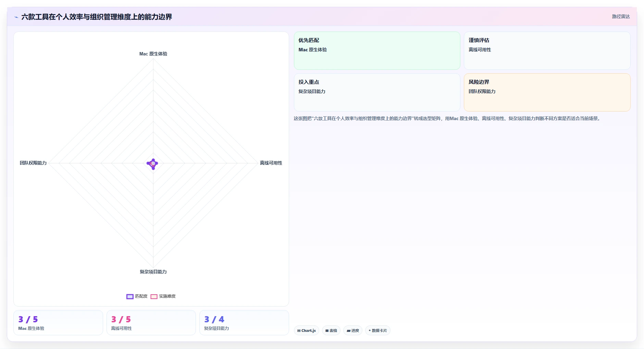The image size is (644, 349).
Task: Click the purple data point at radar center
Action: [153, 164]
